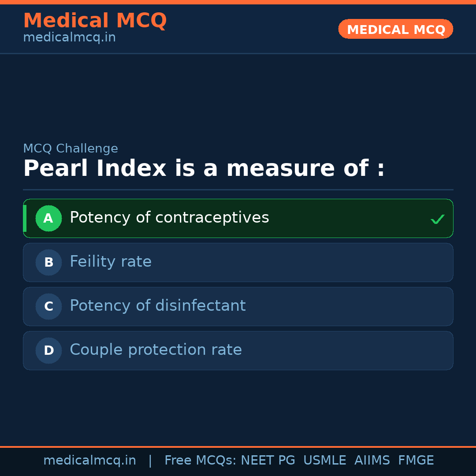The image size is (476, 476).
Task: Open the medicalmcq.in link in the footer
Action: coord(89,461)
